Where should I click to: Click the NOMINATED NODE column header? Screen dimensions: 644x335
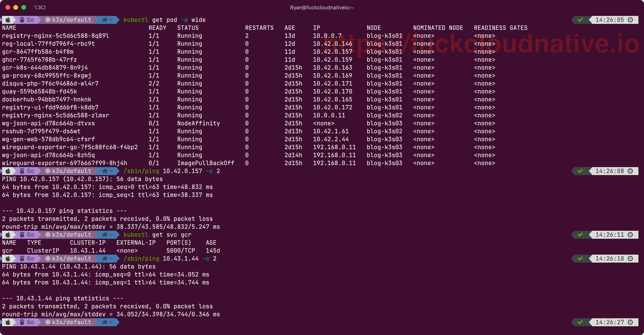[438, 28]
